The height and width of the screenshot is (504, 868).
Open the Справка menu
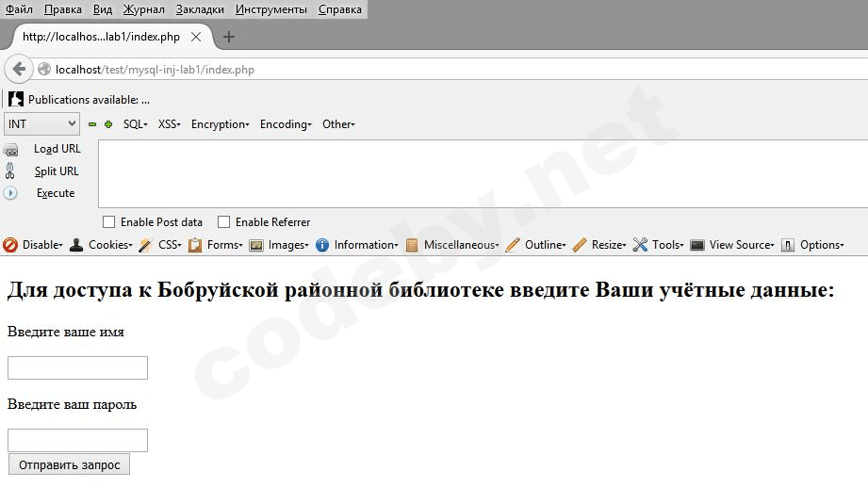(x=340, y=9)
